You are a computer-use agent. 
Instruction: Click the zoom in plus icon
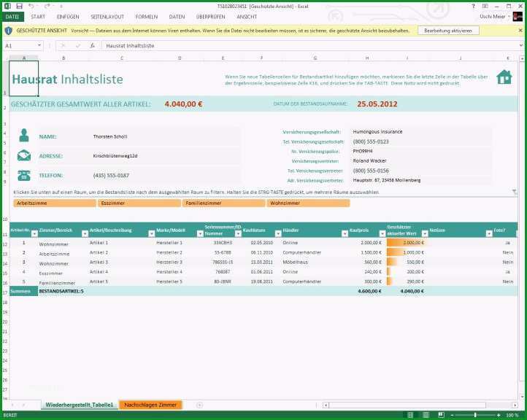(499, 416)
